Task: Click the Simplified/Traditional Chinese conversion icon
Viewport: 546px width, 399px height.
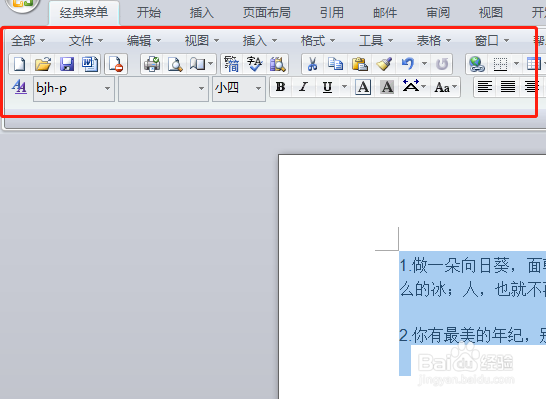Action: tap(232, 64)
